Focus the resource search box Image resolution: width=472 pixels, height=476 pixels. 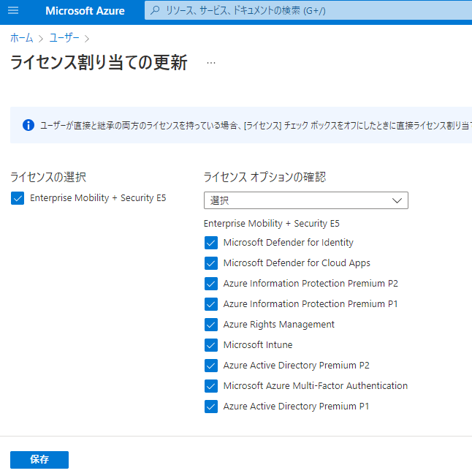[308, 11]
